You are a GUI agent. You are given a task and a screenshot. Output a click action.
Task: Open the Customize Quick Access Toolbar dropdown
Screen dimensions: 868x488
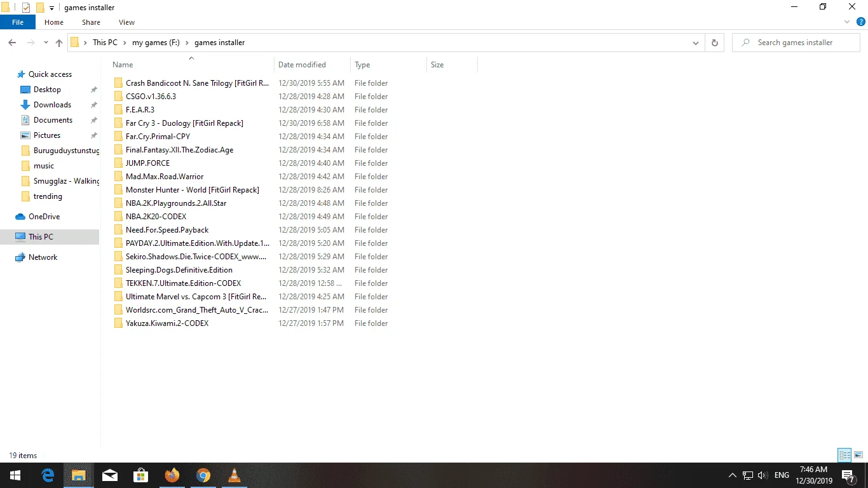coord(51,8)
